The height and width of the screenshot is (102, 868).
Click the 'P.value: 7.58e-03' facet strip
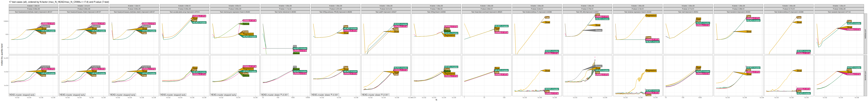[436, 9]
